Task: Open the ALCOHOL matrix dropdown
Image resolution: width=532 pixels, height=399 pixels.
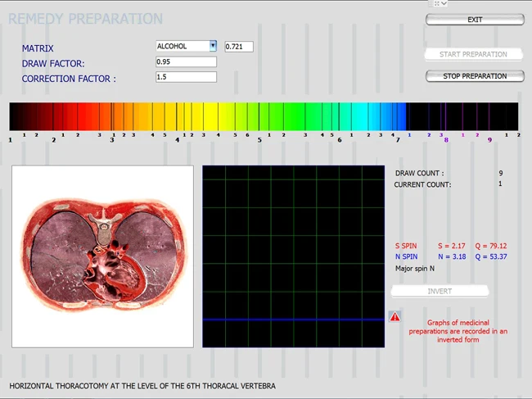Action: (182, 47)
